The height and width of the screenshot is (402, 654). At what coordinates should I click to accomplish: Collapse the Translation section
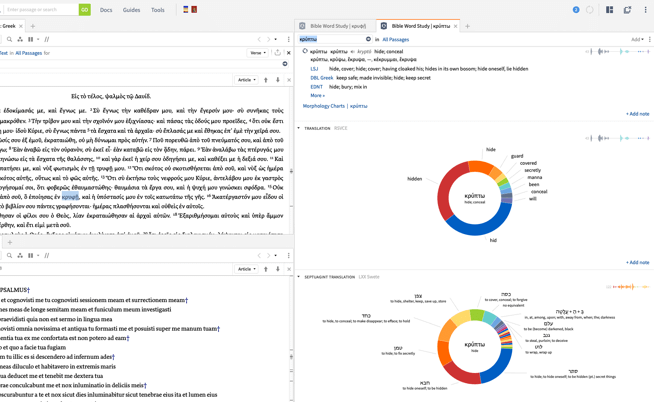tap(299, 128)
